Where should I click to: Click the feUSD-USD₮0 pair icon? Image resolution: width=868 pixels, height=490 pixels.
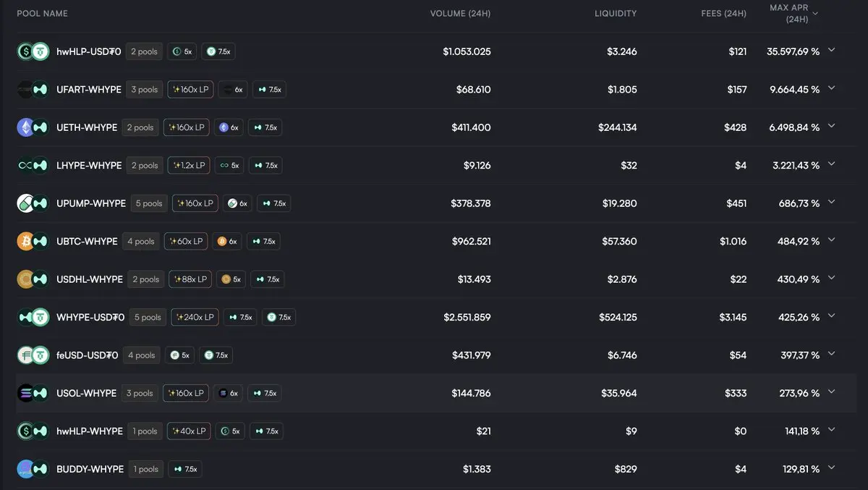point(33,355)
